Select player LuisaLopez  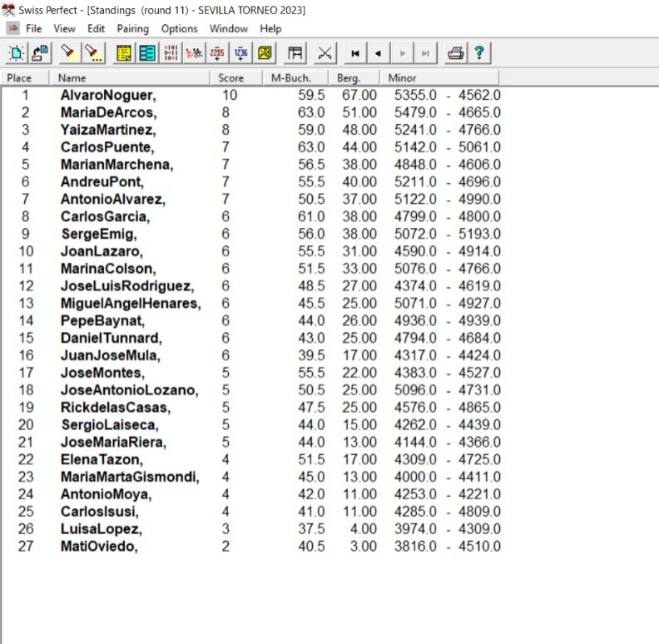[x=102, y=528]
